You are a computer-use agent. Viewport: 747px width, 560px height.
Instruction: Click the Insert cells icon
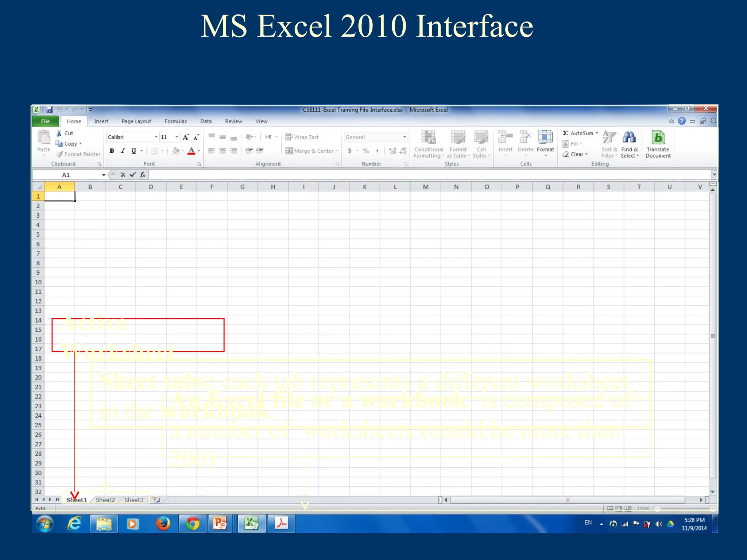coord(505,137)
